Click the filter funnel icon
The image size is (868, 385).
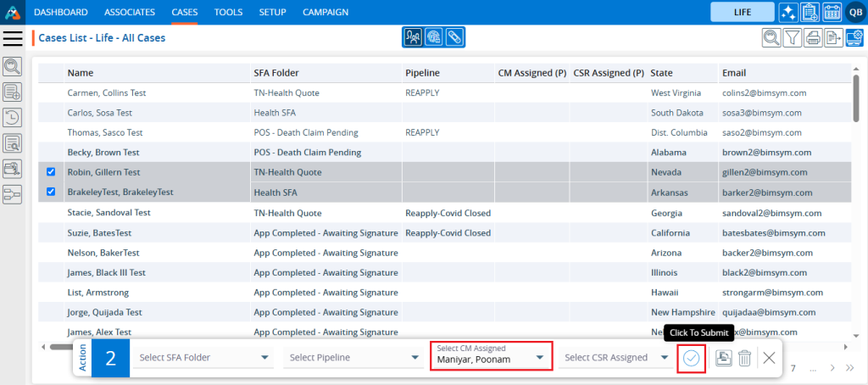[x=793, y=37]
